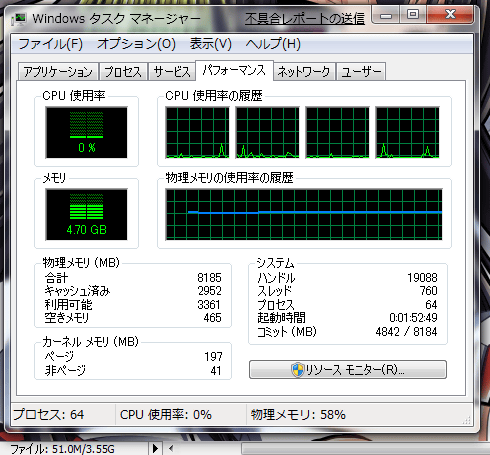The width and height of the screenshot is (490, 455).
Task: Click the システム group label
Action: [275, 263]
